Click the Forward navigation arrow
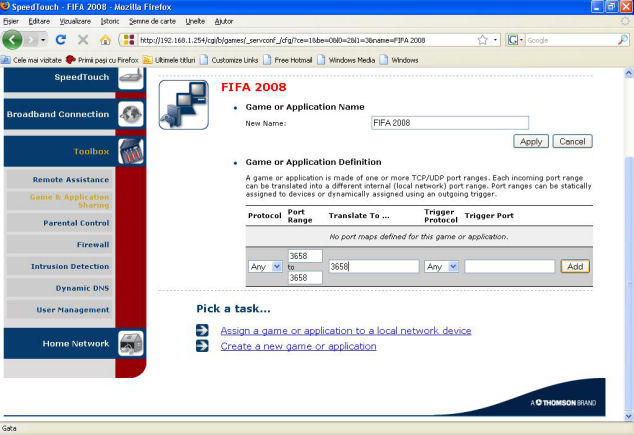 [31, 40]
